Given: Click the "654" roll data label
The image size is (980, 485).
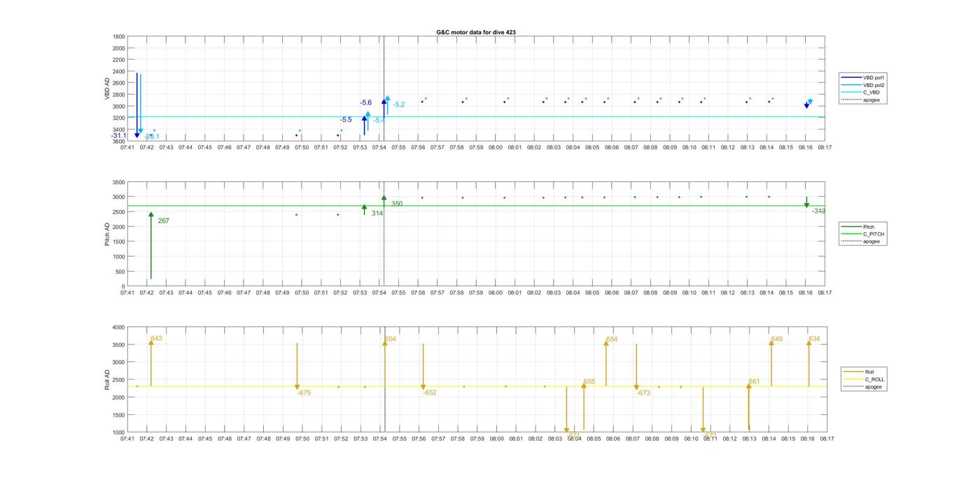Looking at the screenshot, I should pyautogui.click(x=612, y=339).
